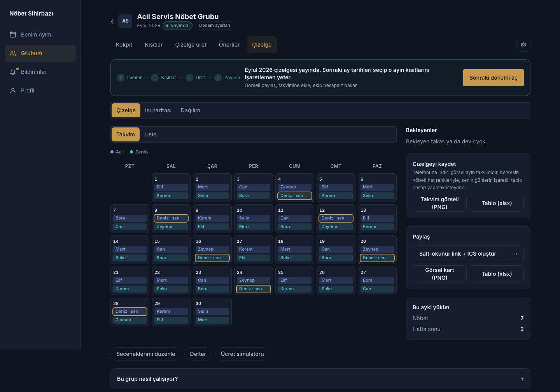560x392 pixels.
Task: Click Sonraki dönemi aç button
Action: 493,78
